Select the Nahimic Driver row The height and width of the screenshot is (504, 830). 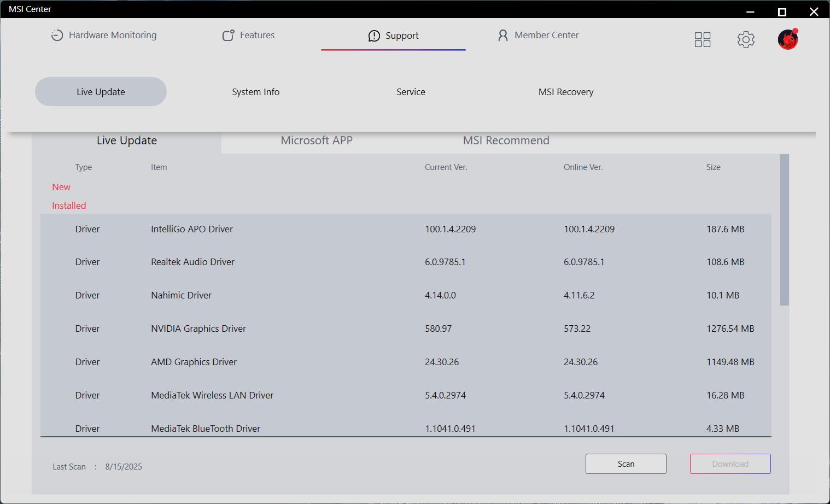[x=406, y=295]
